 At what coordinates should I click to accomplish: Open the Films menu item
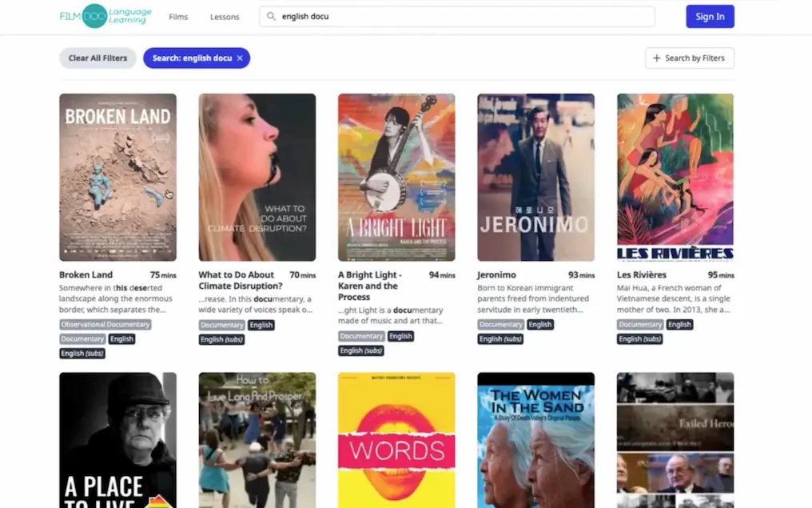[x=178, y=17]
